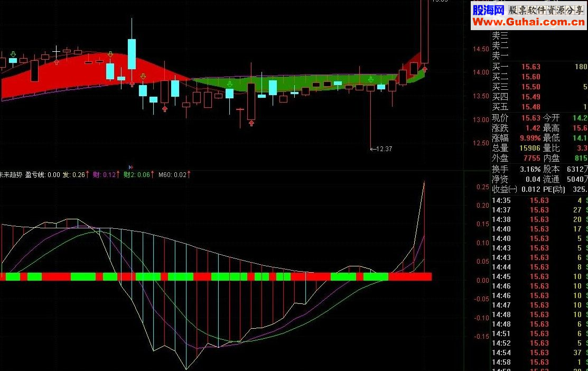Click the 买三 bid price 15.50
588x371 pixels.
[x=531, y=87]
